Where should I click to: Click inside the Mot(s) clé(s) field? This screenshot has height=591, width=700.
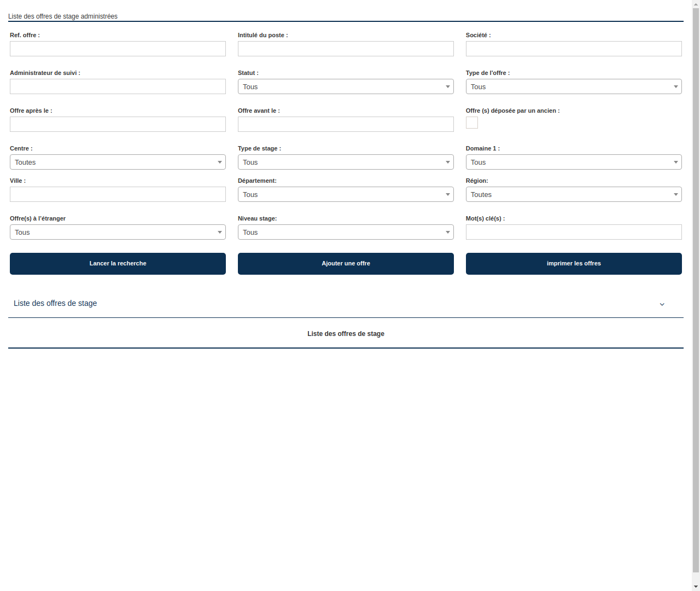tap(573, 232)
